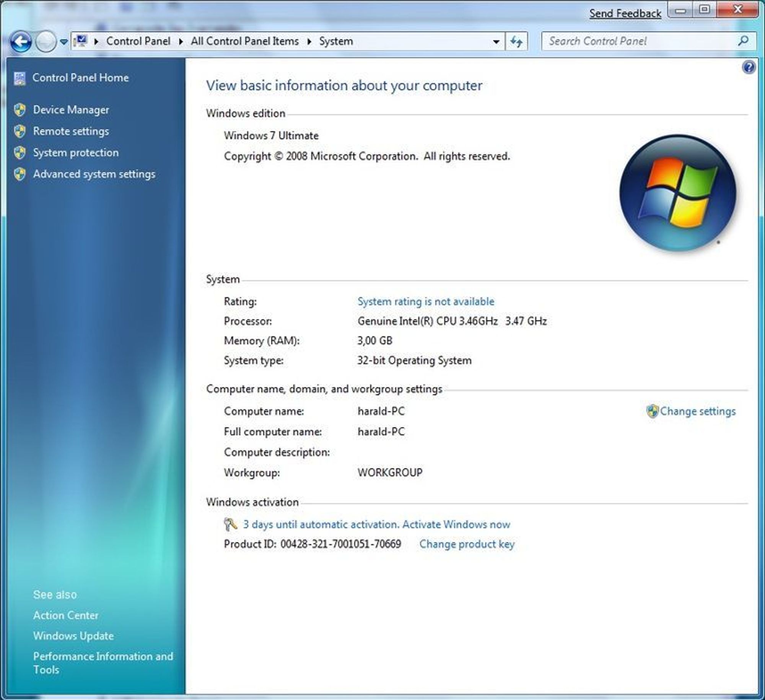
Task: Click the Control Panel Home icon
Action: pos(20,78)
